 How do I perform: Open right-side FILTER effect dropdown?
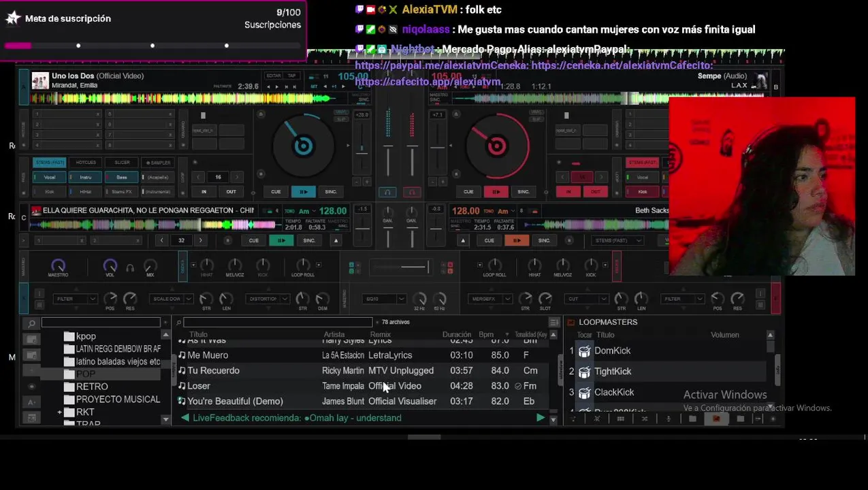[x=684, y=299]
